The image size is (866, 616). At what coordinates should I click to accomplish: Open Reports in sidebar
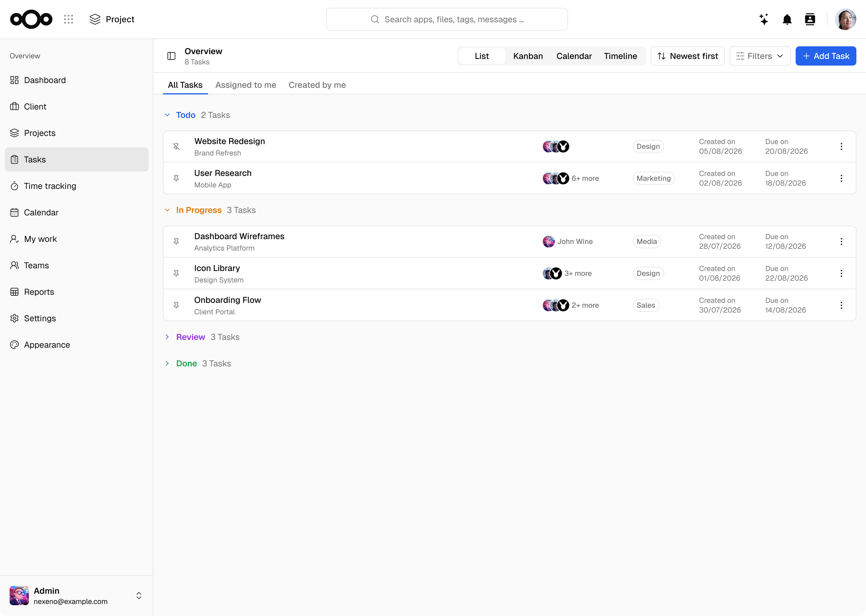(x=77, y=292)
